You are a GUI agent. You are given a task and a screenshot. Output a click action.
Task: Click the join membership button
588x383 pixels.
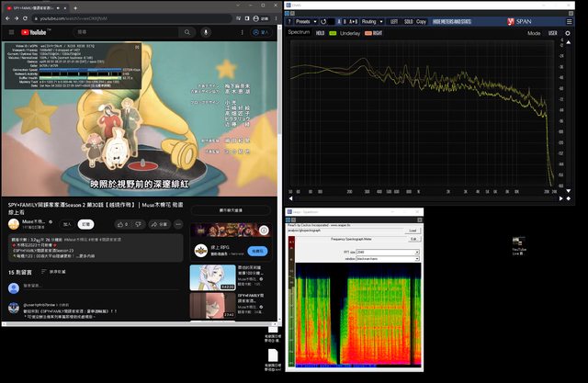[67, 224]
